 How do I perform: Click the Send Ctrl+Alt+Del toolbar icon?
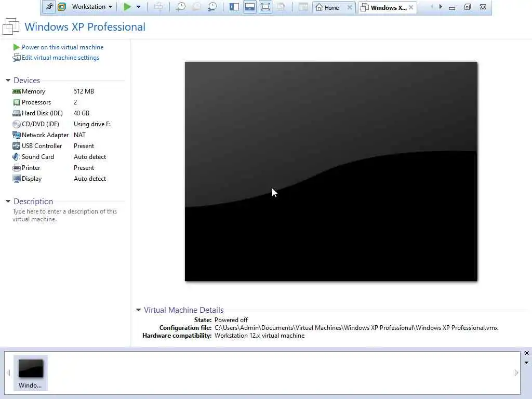point(158,7)
